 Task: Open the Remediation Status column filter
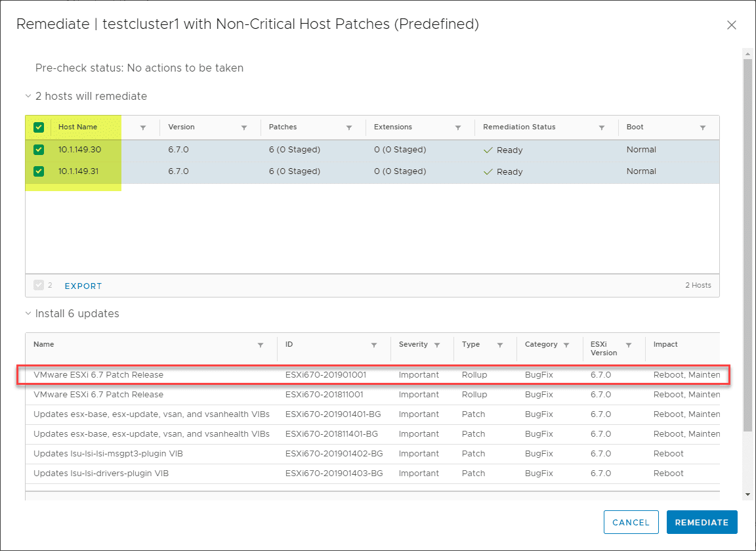pyautogui.click(x=602, y=127)
